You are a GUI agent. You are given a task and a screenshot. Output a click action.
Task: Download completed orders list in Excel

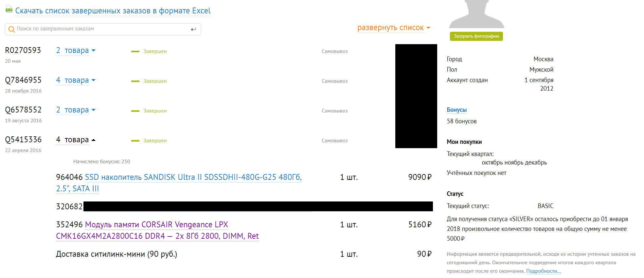(x=113, y=11)
